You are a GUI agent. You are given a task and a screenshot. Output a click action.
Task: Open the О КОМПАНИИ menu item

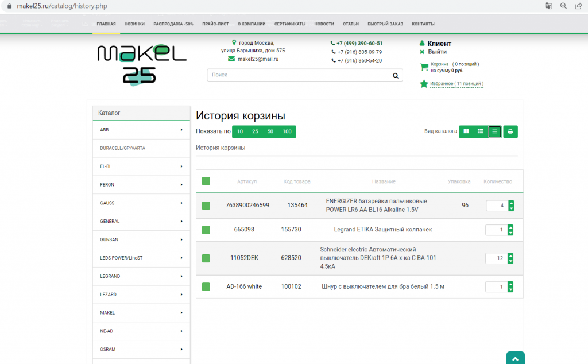pos(252,24)
